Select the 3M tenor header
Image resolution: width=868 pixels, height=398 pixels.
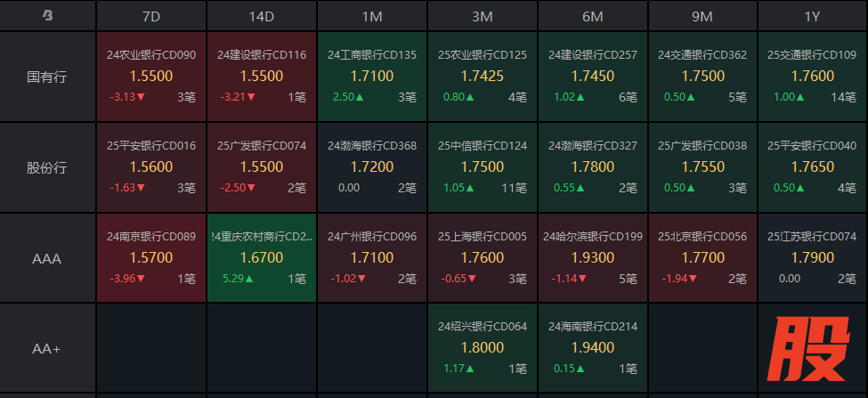483,16
